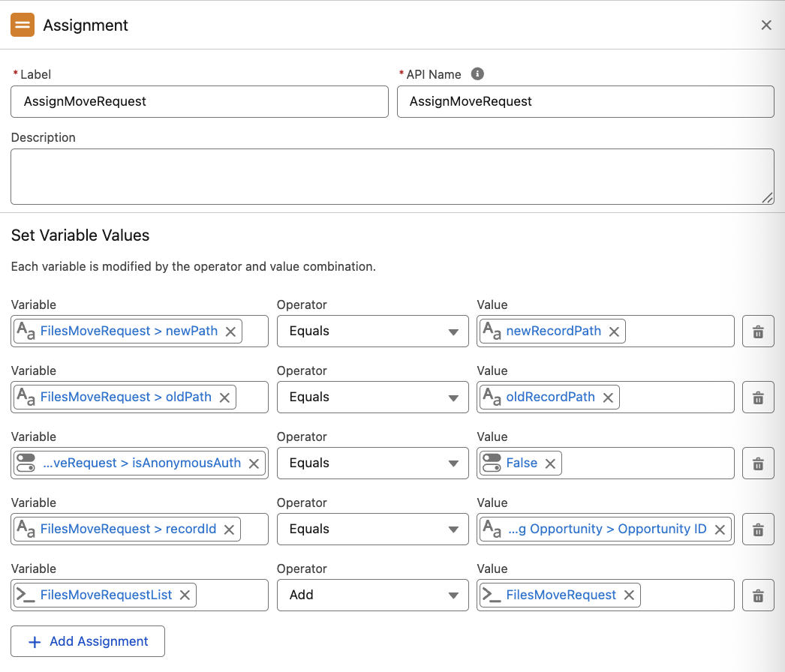Remove the newRecordPath value pill
Image resolution: width=785 pixels, height=672 pixels.
coord(614,331)
